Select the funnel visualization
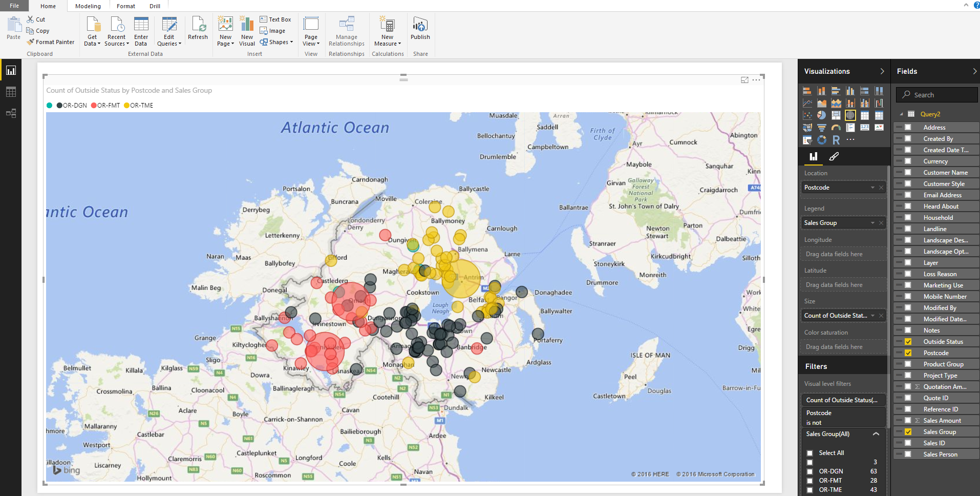The width and height of the screenshot is (980, 496). point(822,128)
